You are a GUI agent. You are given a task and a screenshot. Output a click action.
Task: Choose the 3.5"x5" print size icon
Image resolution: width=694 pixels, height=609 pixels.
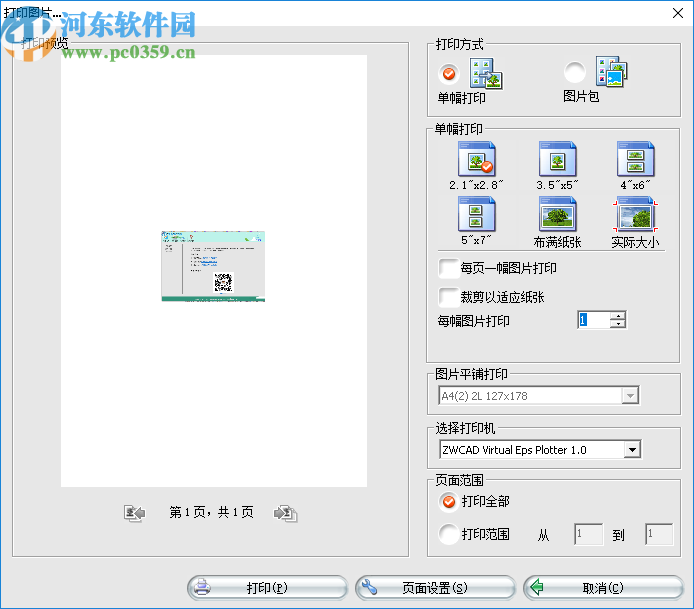click(x=557, y=159)
